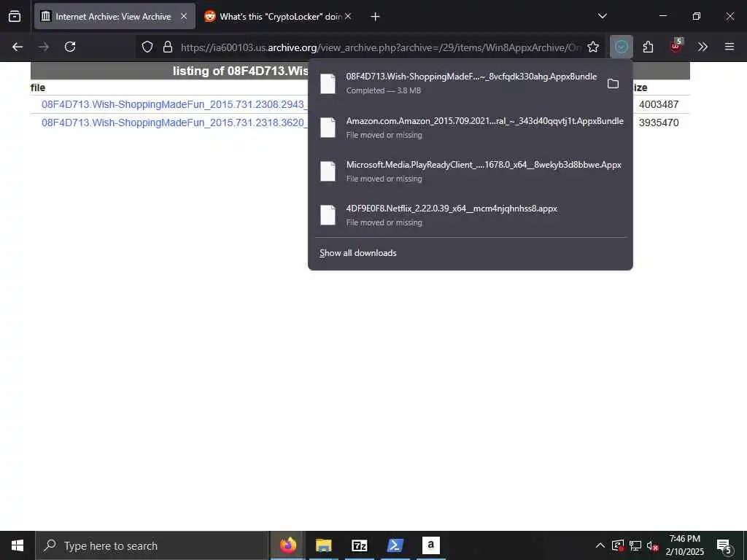Open Wish-ShoppingMadeFun 2015.731.2308.2943 file link
The image size is (747, 560).
174,105
